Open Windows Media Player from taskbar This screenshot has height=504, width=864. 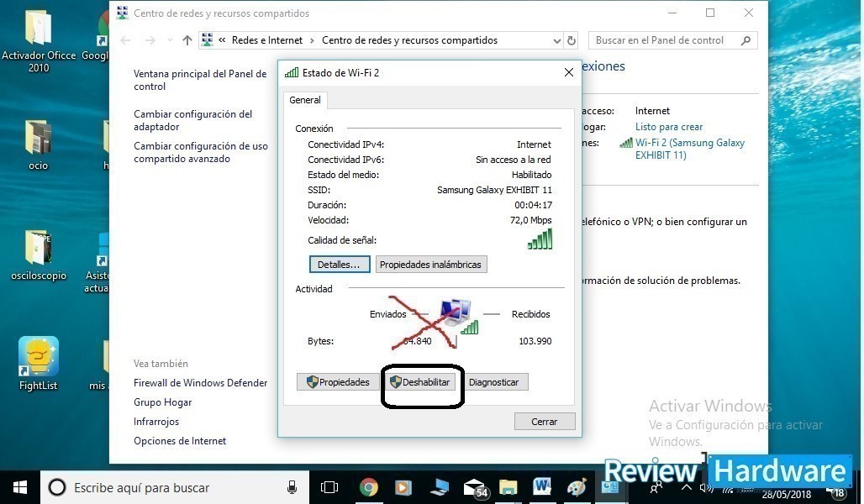tap(403, 487)
